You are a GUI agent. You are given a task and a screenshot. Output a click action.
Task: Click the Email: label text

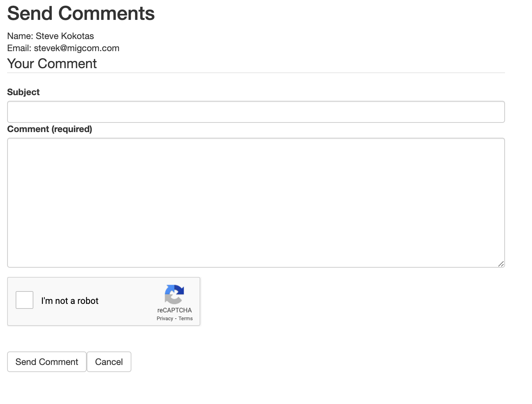tap(19, 48)
